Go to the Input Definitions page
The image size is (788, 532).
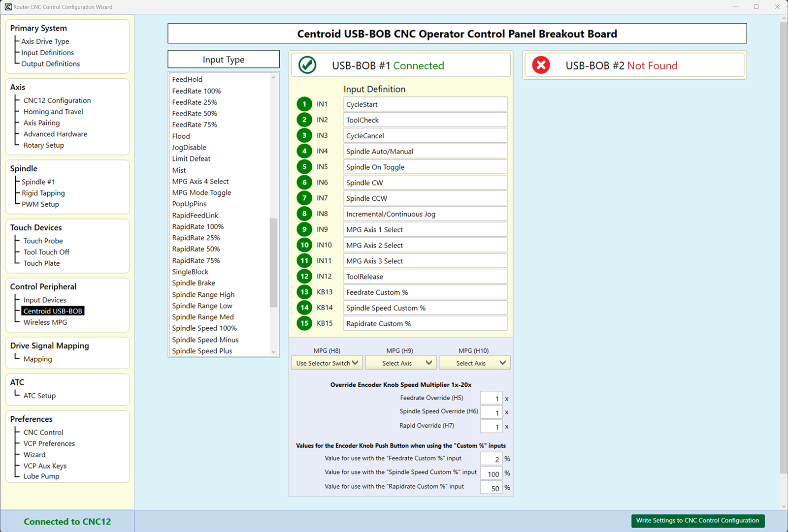click(x=47, y=53)
